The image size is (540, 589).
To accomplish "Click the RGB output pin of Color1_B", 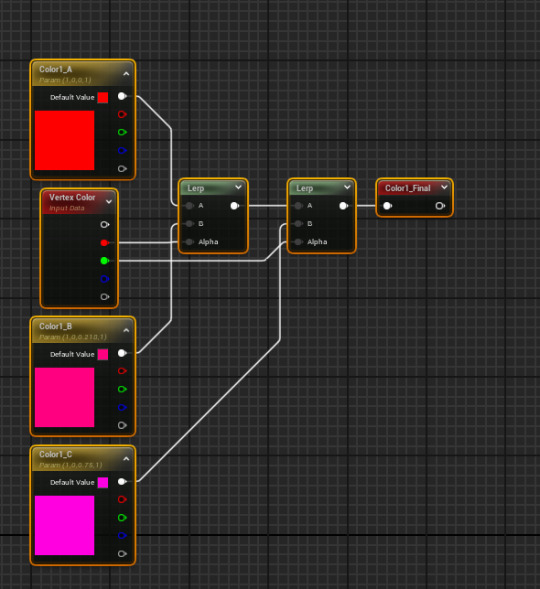I will (x=122, y=353).
